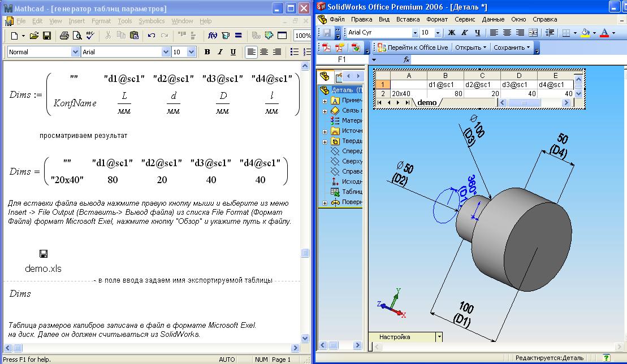Toggle italic К in the Excel toolbar
The height and width of the screenshot is (364, 627).
pos(464,33)
